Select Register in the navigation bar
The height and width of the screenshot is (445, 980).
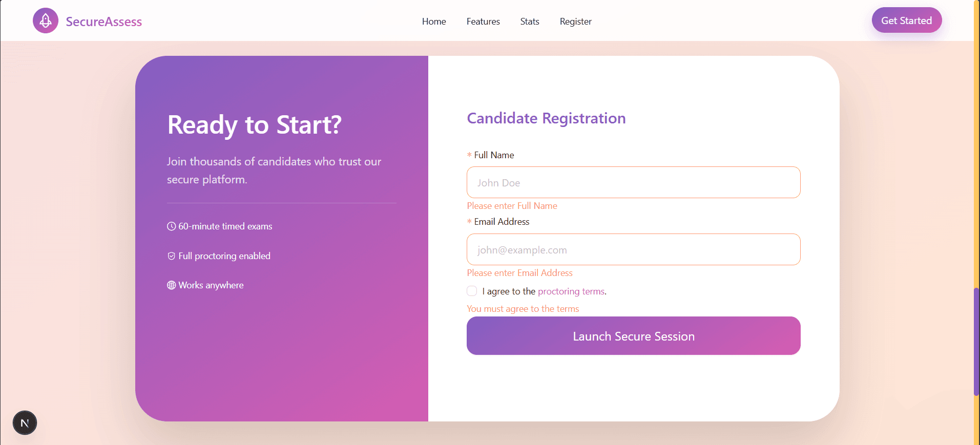click(x=575, y=22)
